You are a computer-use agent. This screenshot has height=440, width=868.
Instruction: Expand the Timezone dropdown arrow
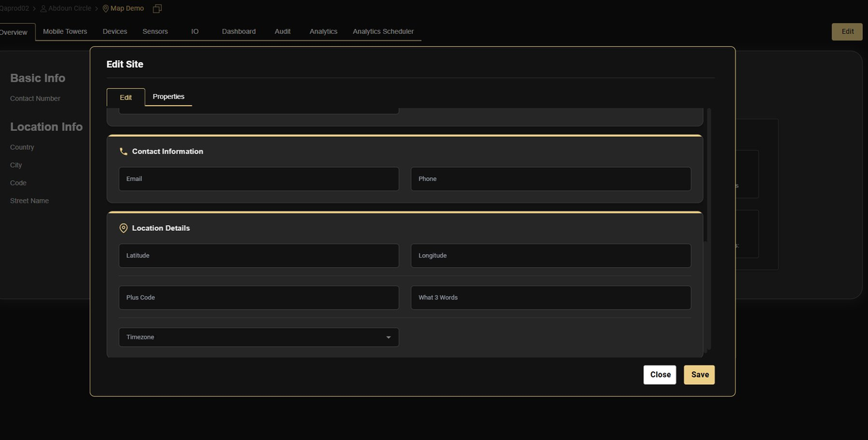pyautogui.click(x=388, y=337)
